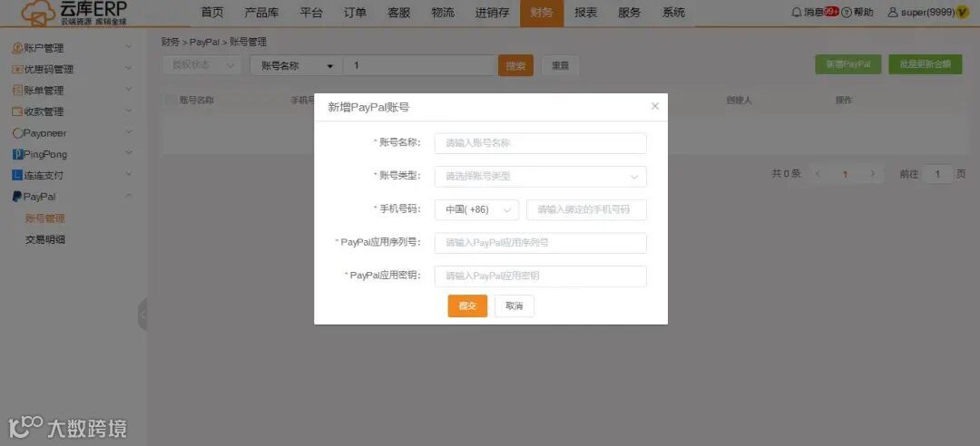Open the 进销存 top menu
This screenshot has height=446, width=980.
(x=492, y=13)
